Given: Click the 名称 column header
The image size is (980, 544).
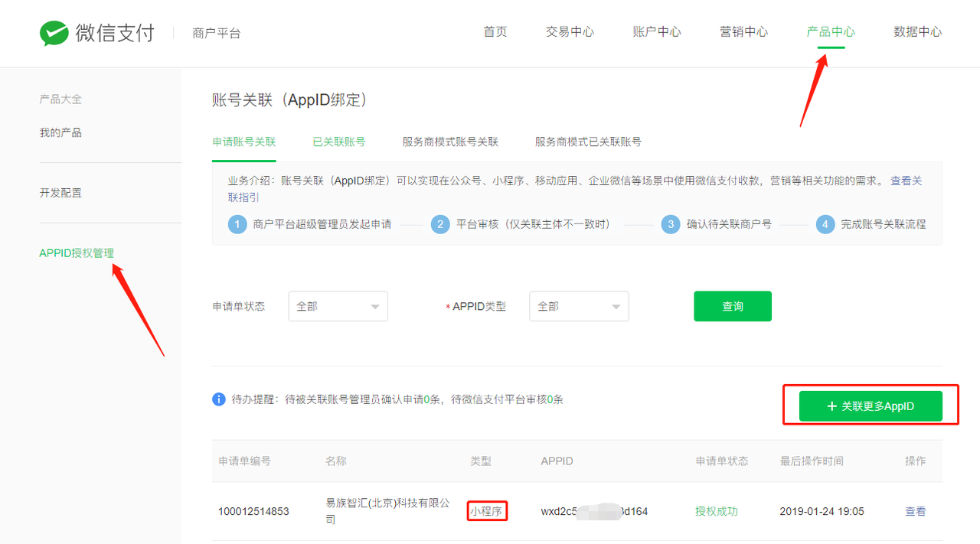Looking at the screenshot, I should coord(336,461).
